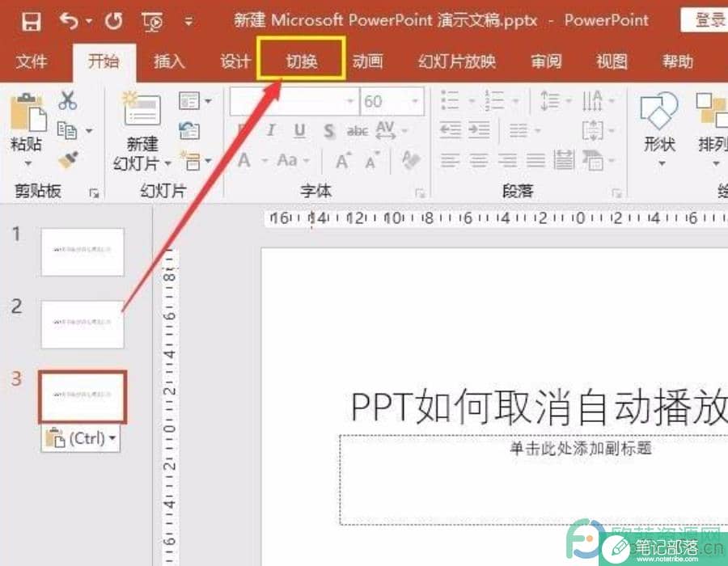The width and height of the screenshot is (728, 566).
Task: Open align text vertical options
Action: 599,131
